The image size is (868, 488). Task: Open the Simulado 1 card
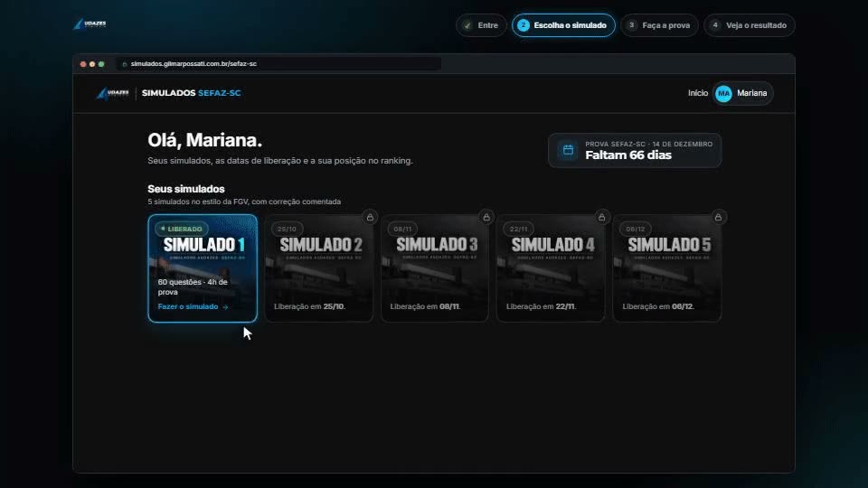[x=203, y=268]
